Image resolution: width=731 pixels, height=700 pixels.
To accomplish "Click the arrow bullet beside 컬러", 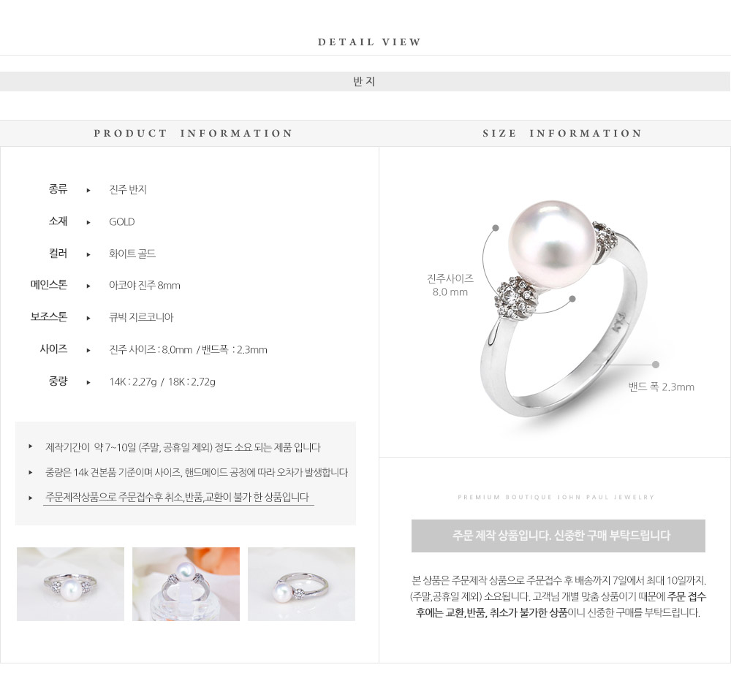I will [x=88, y=254].
